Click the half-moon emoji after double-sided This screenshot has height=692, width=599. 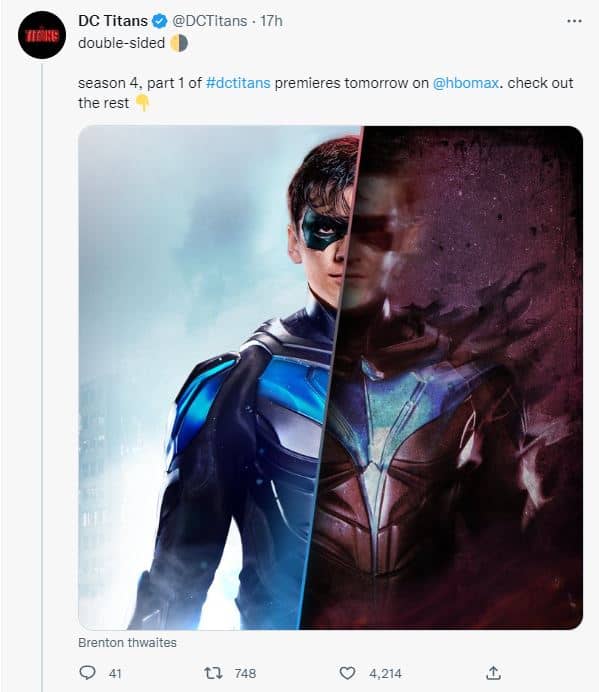click(x=179, y=43)
